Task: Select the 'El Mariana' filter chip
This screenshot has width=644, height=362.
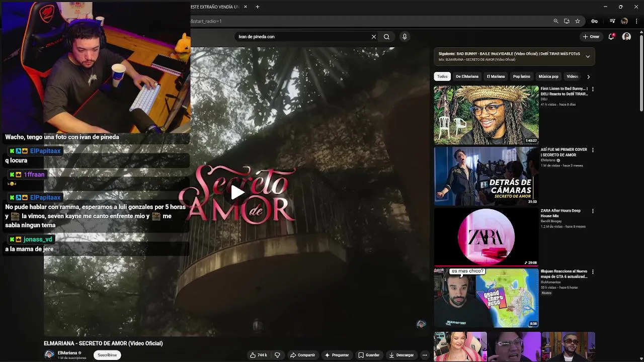Action: [496, 76]
